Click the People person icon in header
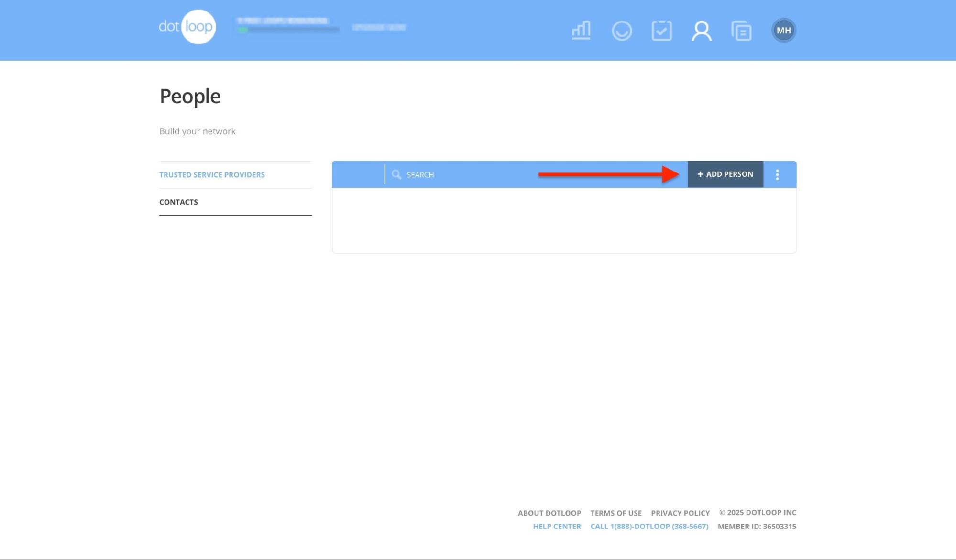 tap(701, 30)
